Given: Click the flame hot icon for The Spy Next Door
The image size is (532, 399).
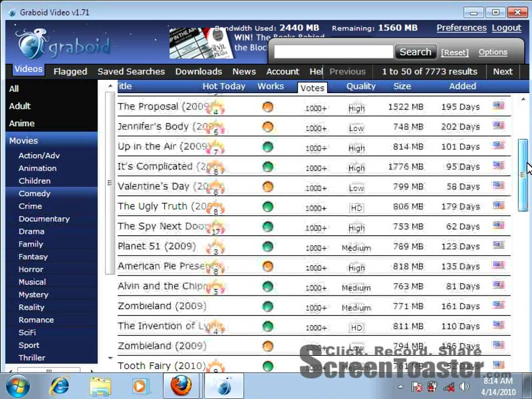Looking at the screenshot, I should 216,227.
